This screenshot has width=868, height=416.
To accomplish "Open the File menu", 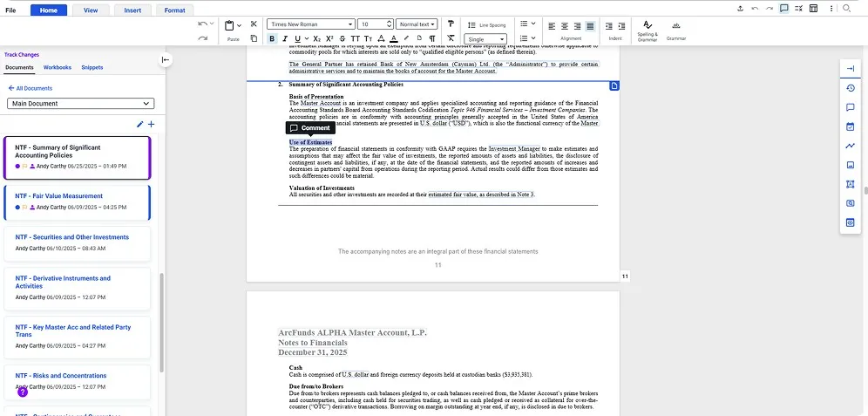I will tap(10, 10).
